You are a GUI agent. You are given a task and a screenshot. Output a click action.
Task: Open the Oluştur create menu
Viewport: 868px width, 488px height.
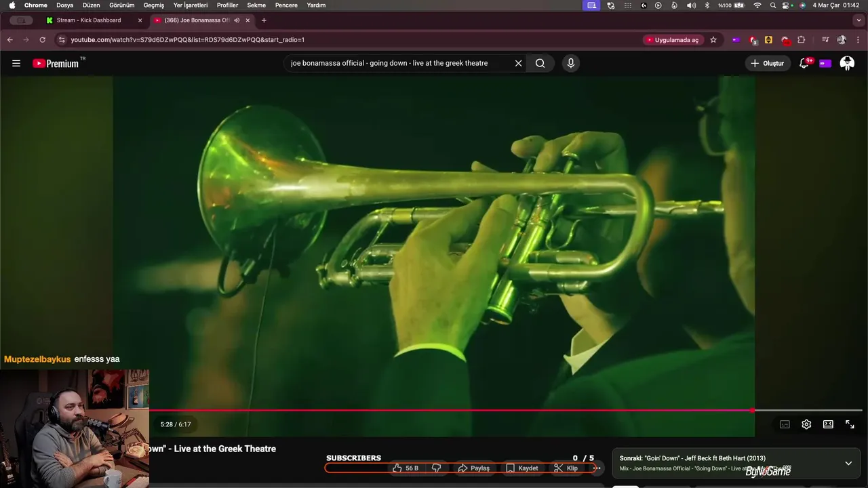pyautogui.click(x=768, y=63)
